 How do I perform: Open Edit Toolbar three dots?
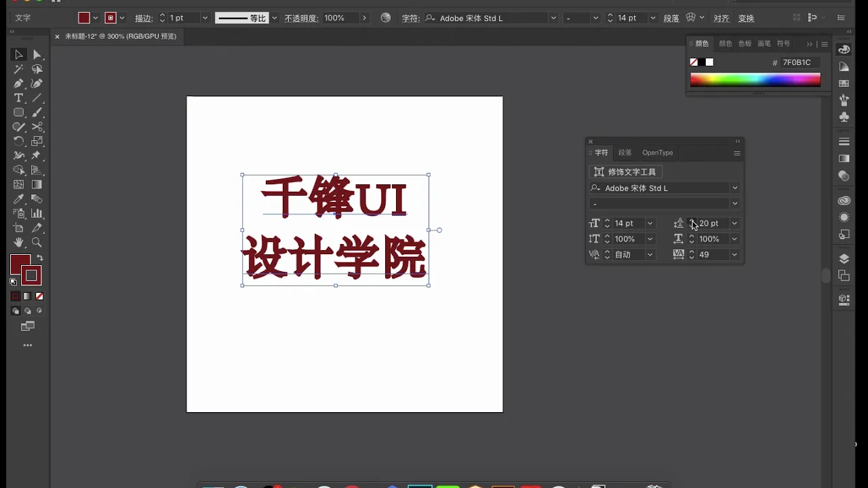point(28,346)
